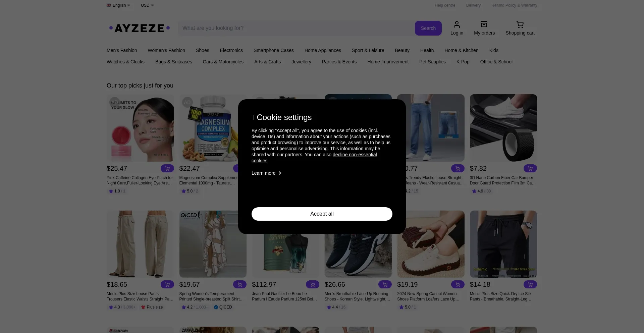Open the Refund Policy & Warranty link

click(514, 5)
